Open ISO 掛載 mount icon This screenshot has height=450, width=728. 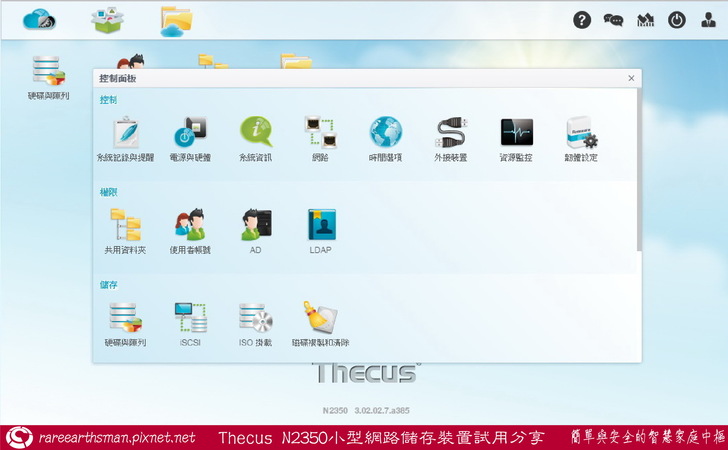pos(255,324)
